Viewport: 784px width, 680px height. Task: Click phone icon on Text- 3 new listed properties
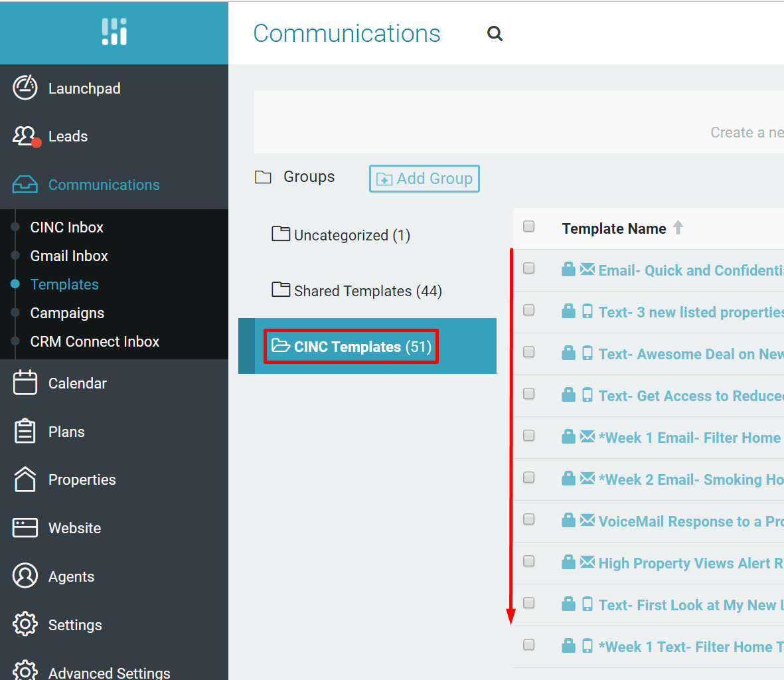tap(588, 311)
